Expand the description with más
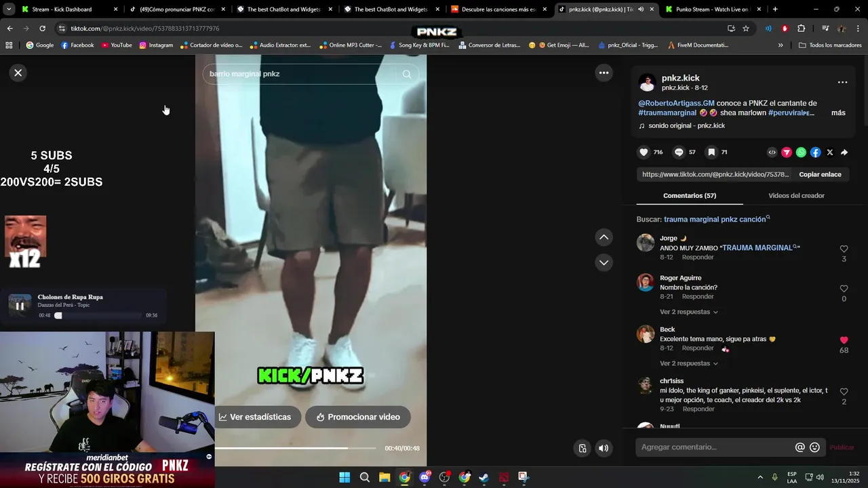 [x=838, y=113]
